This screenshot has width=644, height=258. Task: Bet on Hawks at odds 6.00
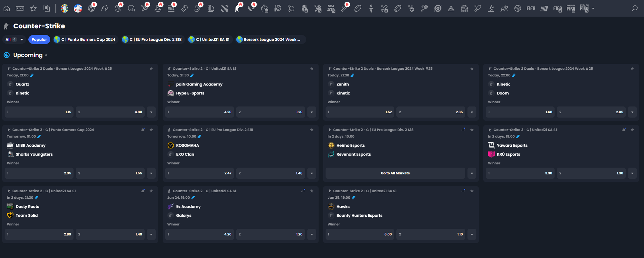tap(360, 234)
